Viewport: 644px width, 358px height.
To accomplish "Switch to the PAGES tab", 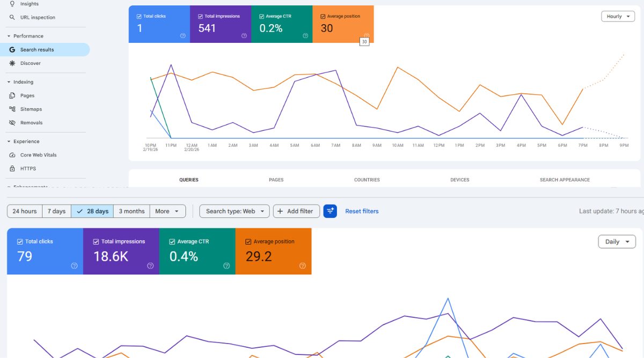I will [x=276, y=180].
